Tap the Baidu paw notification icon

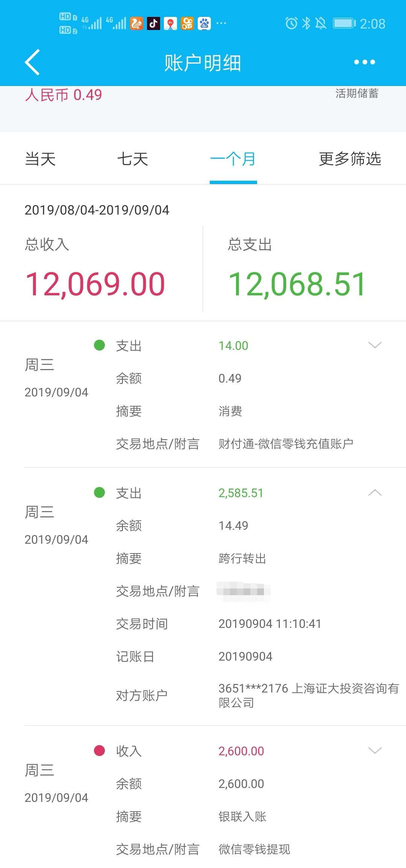click(204, 24)
